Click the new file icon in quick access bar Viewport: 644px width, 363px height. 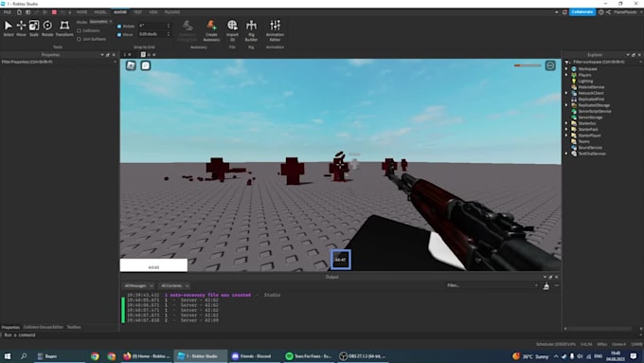[x=19, y=12]
